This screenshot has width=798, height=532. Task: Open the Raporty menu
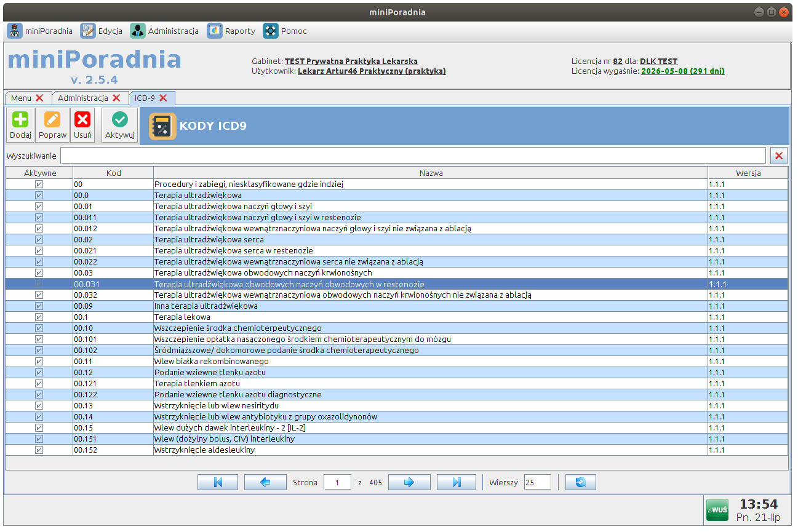[231, 31]
